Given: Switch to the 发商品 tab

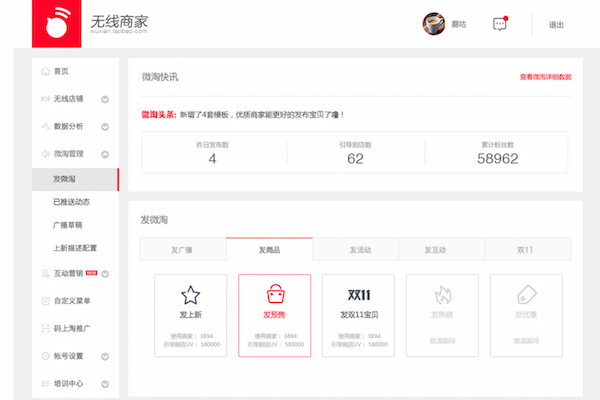Looking at the screenshot, I should [269, 249].
